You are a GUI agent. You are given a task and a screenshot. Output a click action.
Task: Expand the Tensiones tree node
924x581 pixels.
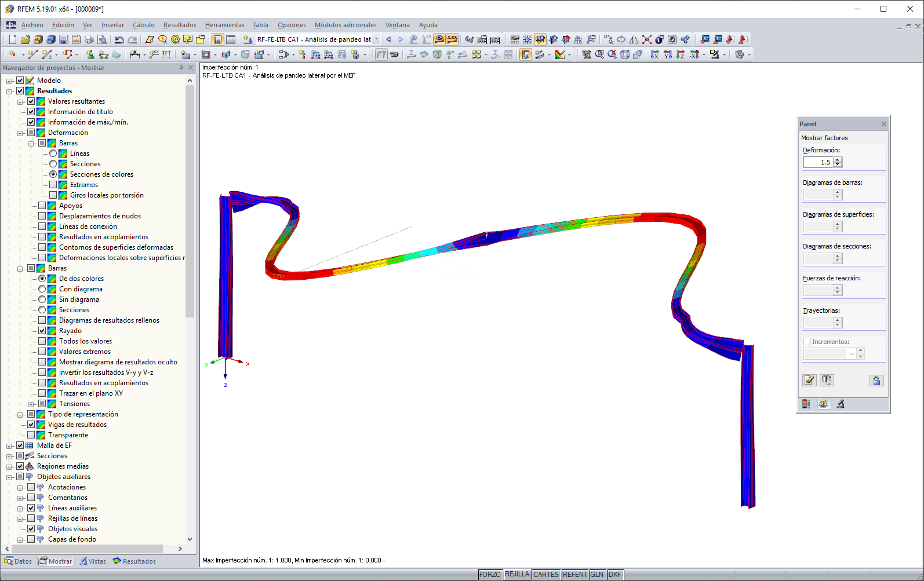[x=31, y=404]
